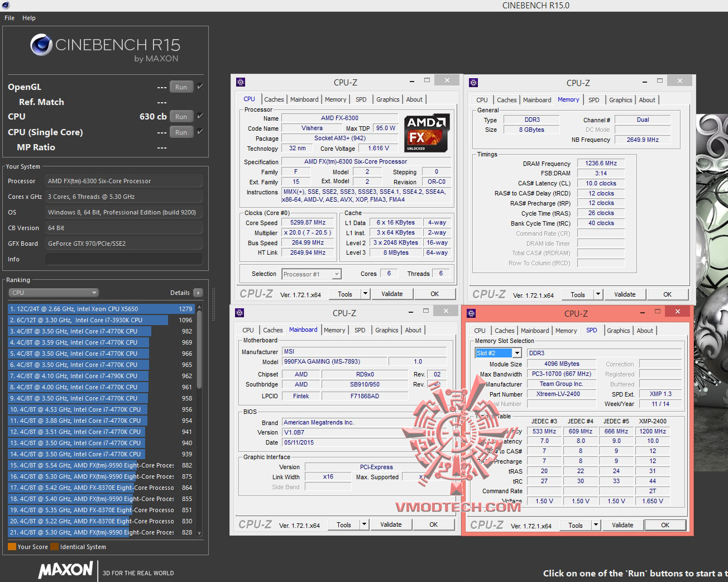Expand the Tools arrow in the AMD FX-6300 window

[365, 294]
